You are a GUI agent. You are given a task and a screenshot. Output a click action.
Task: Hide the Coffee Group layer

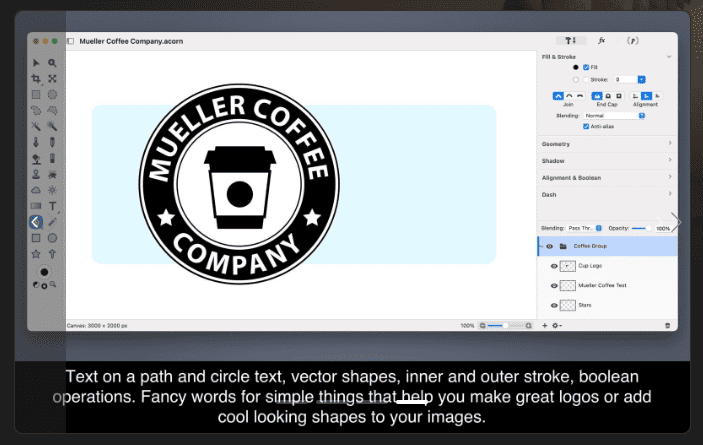click(x=550, y=246)
